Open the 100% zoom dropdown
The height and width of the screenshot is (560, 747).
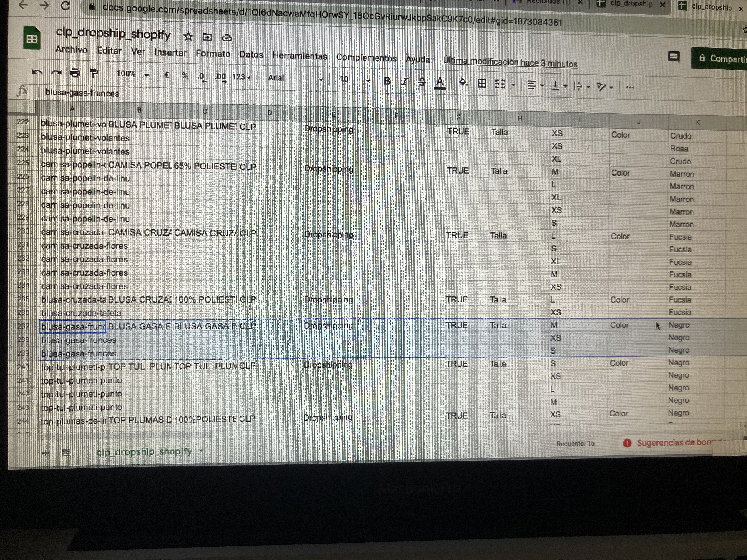[x=132, y=74]
